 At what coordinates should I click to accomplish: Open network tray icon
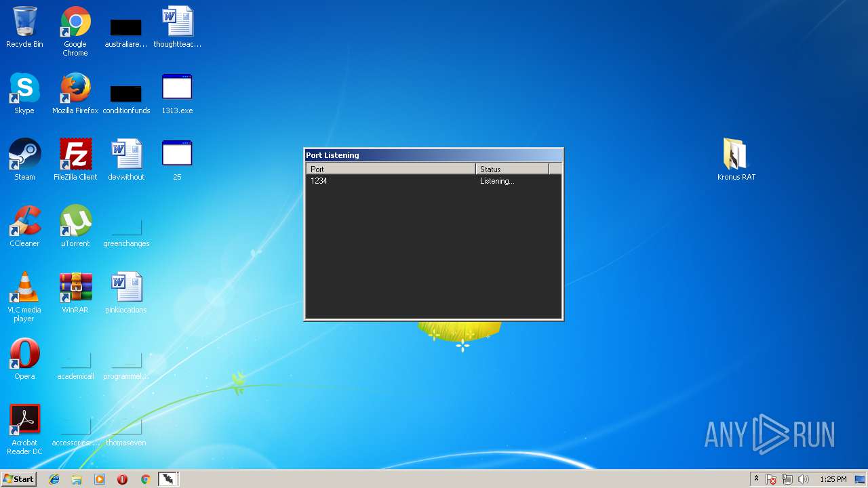787,479
